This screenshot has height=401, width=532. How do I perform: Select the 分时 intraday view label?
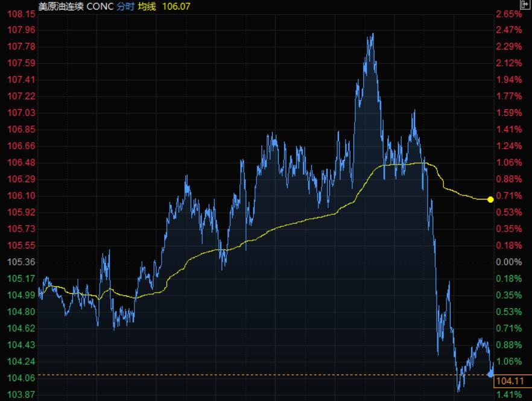tap(125, 6)
